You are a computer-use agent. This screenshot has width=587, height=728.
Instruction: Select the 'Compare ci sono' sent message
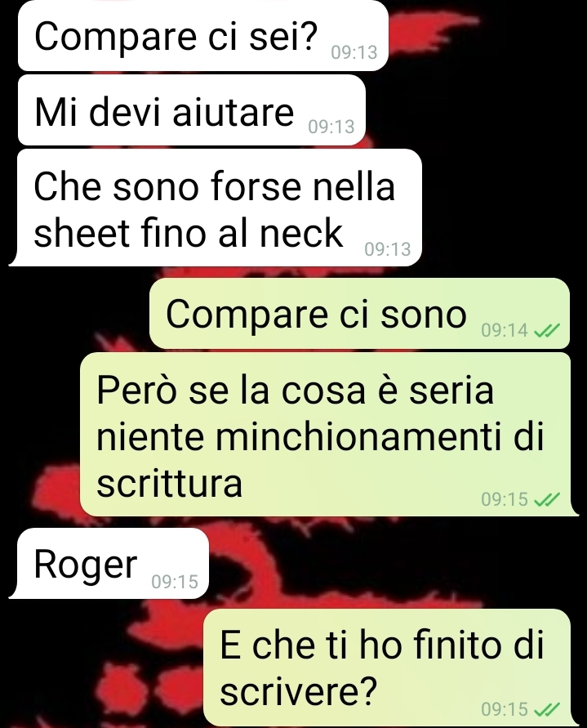tap(359, 314)
